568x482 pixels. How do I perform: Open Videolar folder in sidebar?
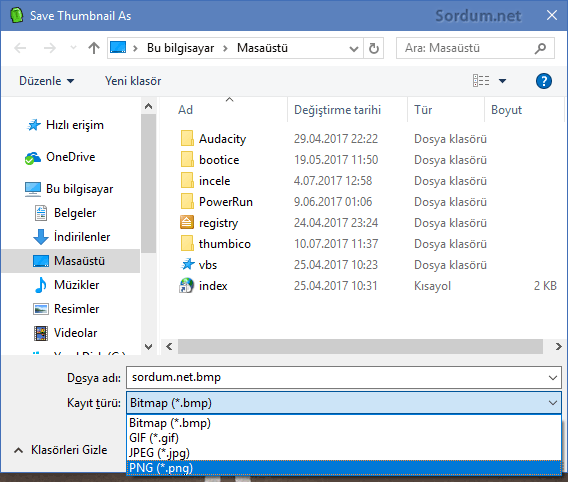pyautogui.click(x=65, y=333)
